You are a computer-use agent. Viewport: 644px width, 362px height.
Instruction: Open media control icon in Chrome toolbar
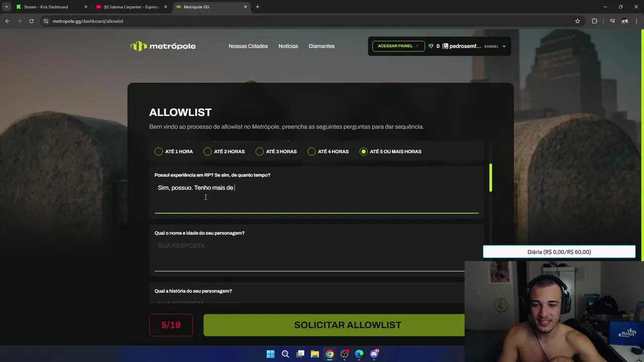pos(612,21)
